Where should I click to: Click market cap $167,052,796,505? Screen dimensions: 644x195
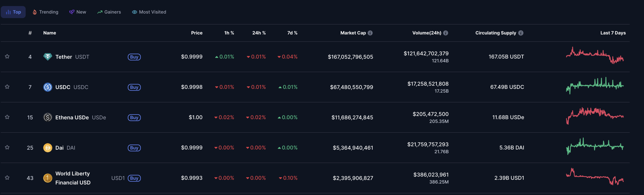tap(350, 57)
